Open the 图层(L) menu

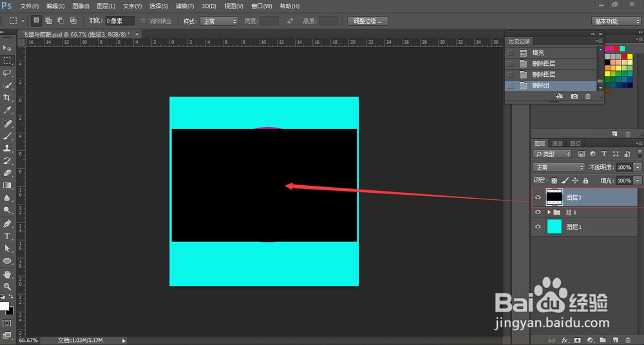(x=106, y=6)
